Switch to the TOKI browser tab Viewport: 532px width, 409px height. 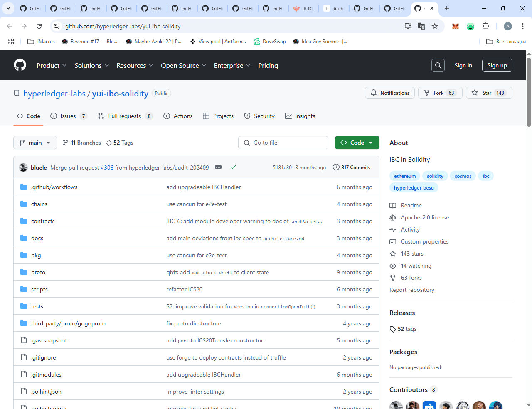(304, 8)
